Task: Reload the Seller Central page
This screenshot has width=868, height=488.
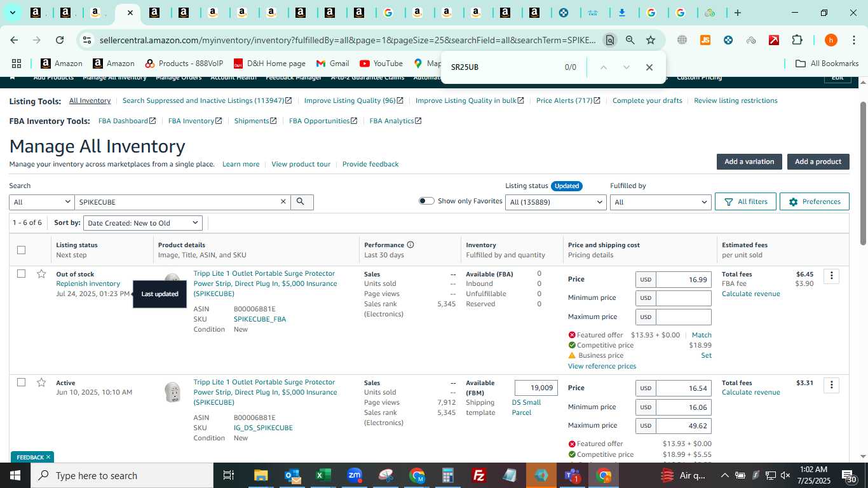Action: coord(60,40)
